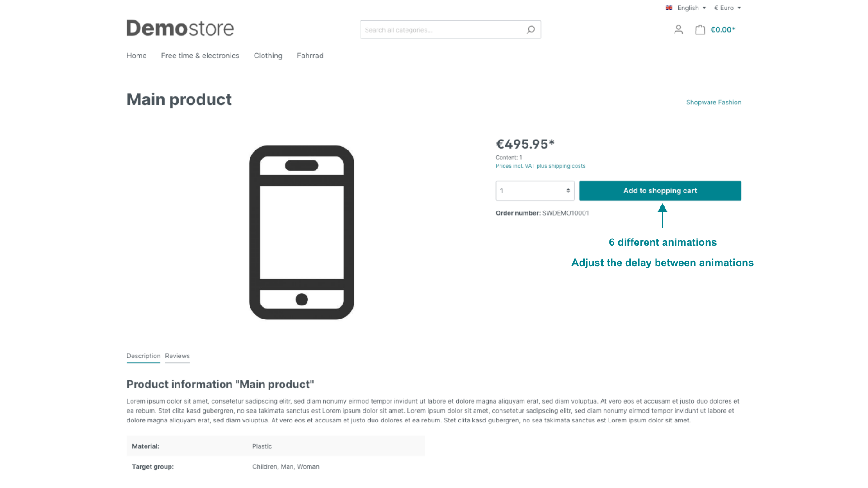Click the UK flag language icon

(x=669, y=8)
